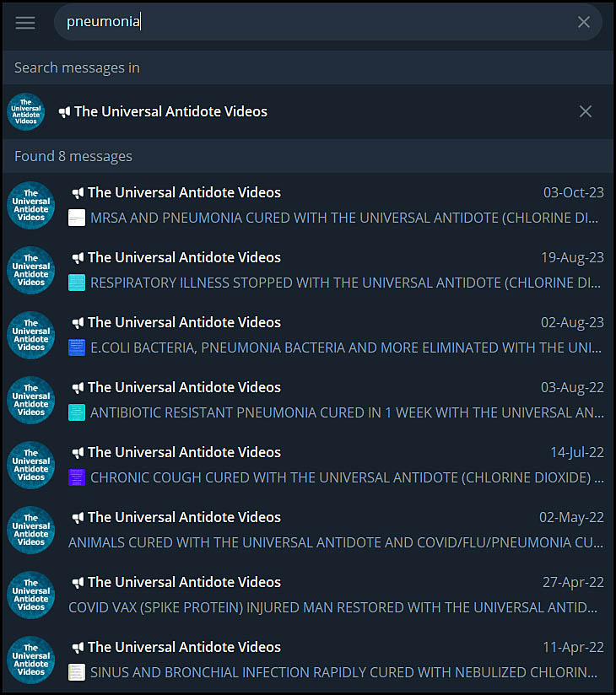Clear the pneumonia search text
The image size is (616, 695).
(x=584, y=22)
